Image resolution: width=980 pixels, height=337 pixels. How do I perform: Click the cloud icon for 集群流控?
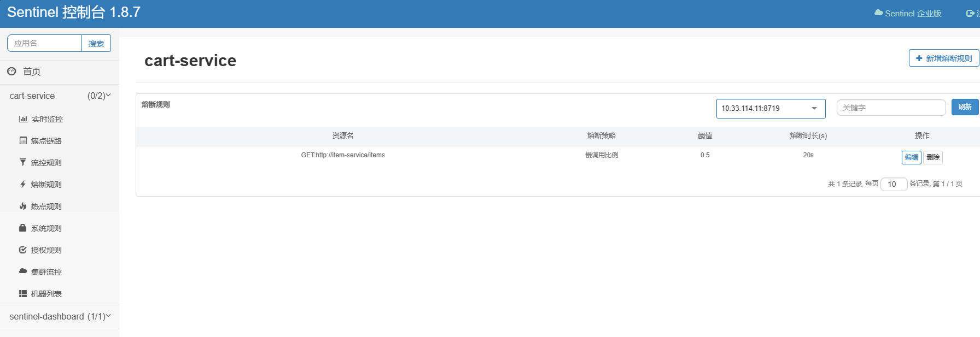tap(23, 271)
